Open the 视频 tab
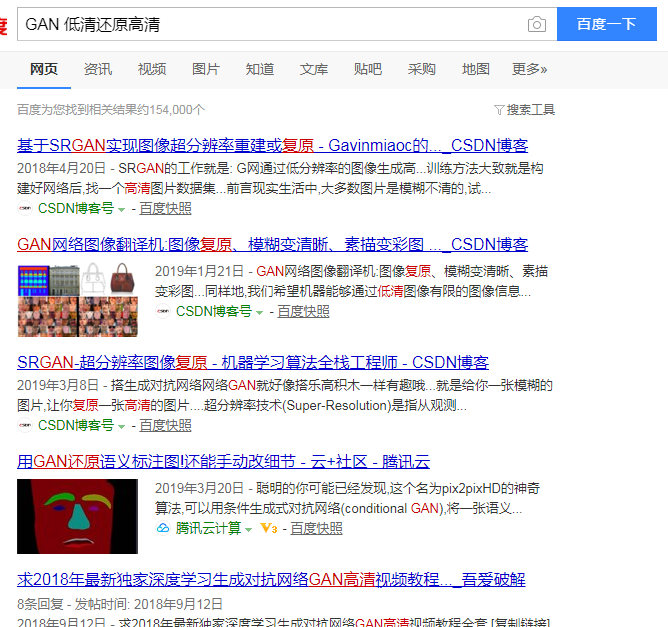Image resolution: width=668 pixels, height=627 pixels. (152, 69)
